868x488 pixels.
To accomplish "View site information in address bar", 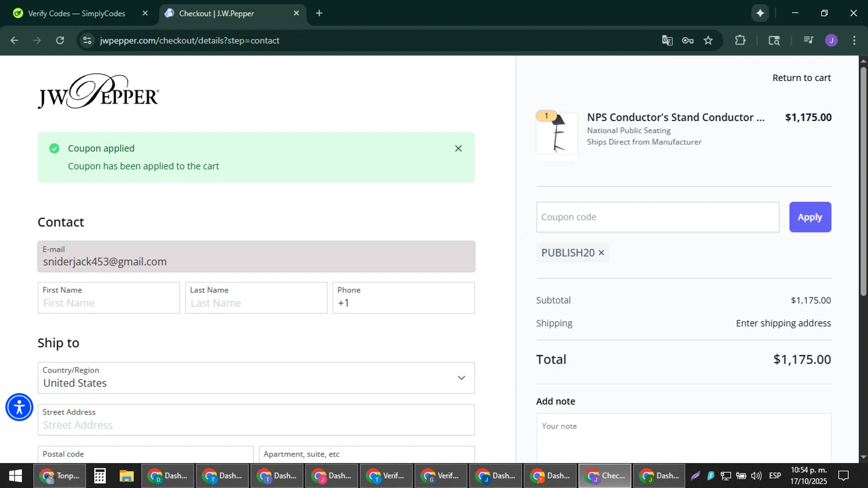I will pyautogui.click(x=87, y=41).
